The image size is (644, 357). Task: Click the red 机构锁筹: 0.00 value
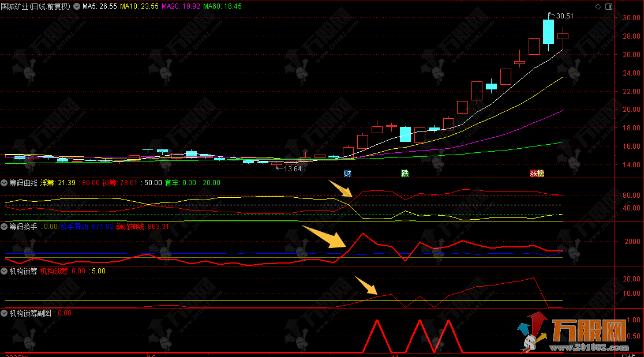point(63,271)
